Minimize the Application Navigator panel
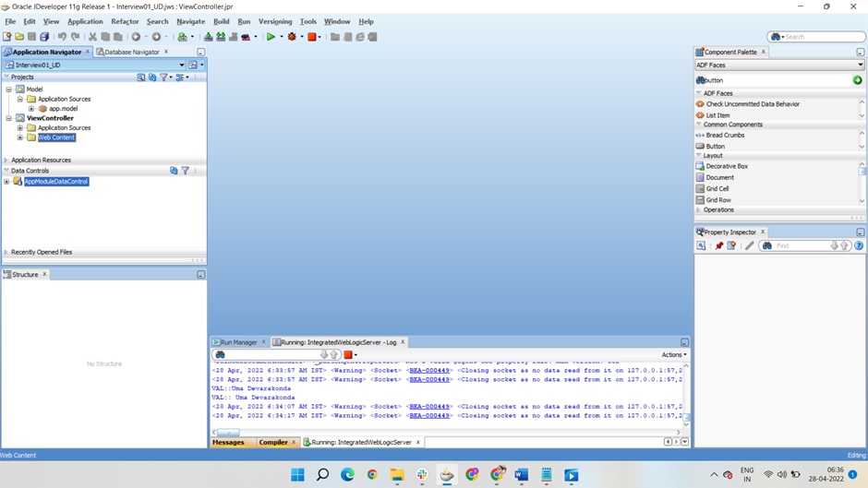The width and height of the screenshot is (868, 488). click(x=201, y=52)
